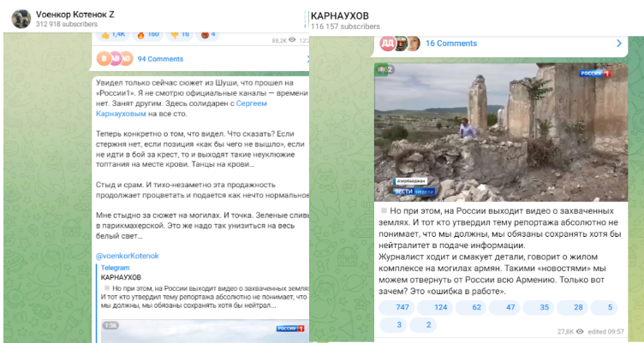Viewport: 644px width, 343px height.
Task: Click the reaction button showing 47
Action: pos(504,307)
